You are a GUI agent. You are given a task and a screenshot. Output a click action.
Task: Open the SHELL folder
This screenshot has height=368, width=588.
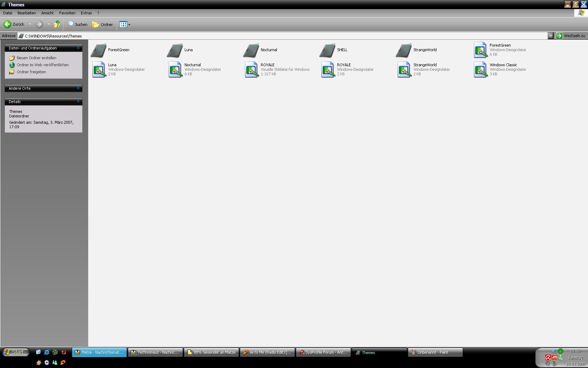334,50
